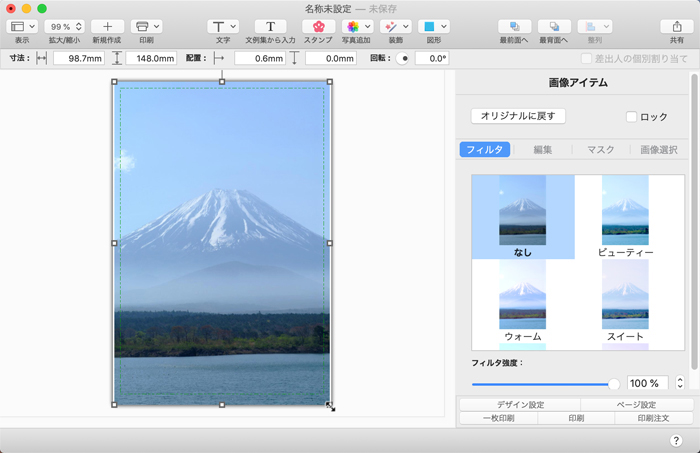Image resolution: width=700 pixels, height=453 pixels.
Task: Send object to back with 最背面へ
Action: 554,26
